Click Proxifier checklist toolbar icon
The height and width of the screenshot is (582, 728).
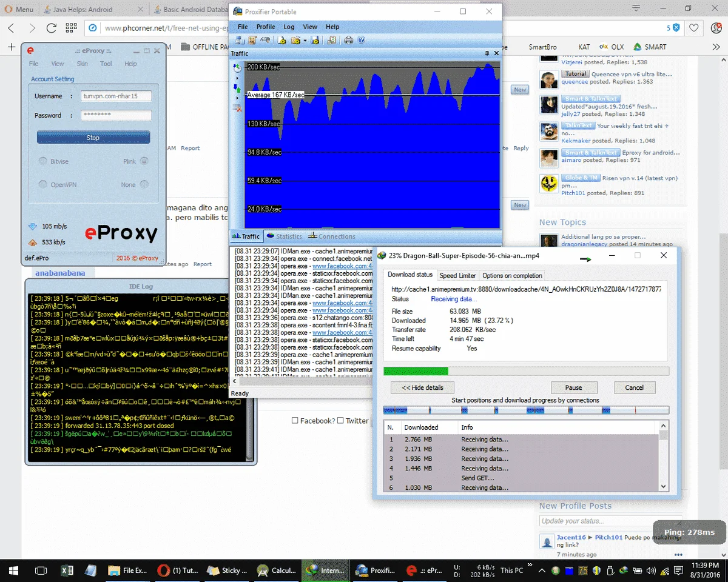(x=331, y=40)
